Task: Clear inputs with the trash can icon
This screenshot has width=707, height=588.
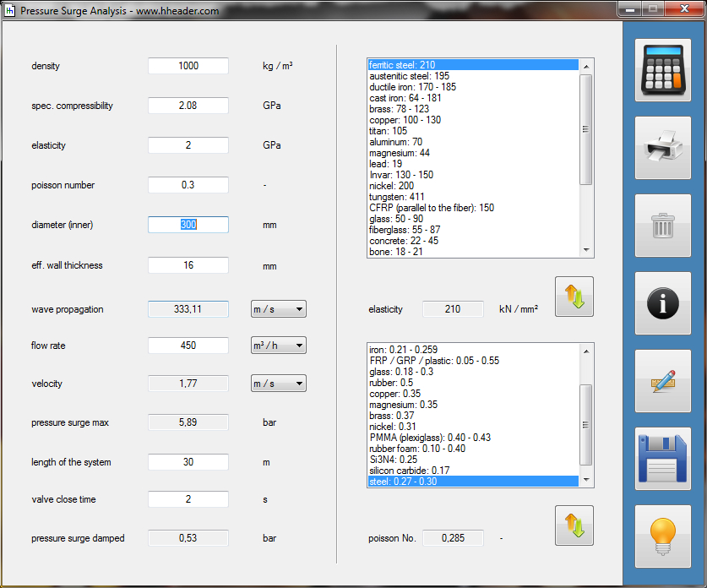Action: click(x=663, y=226)
